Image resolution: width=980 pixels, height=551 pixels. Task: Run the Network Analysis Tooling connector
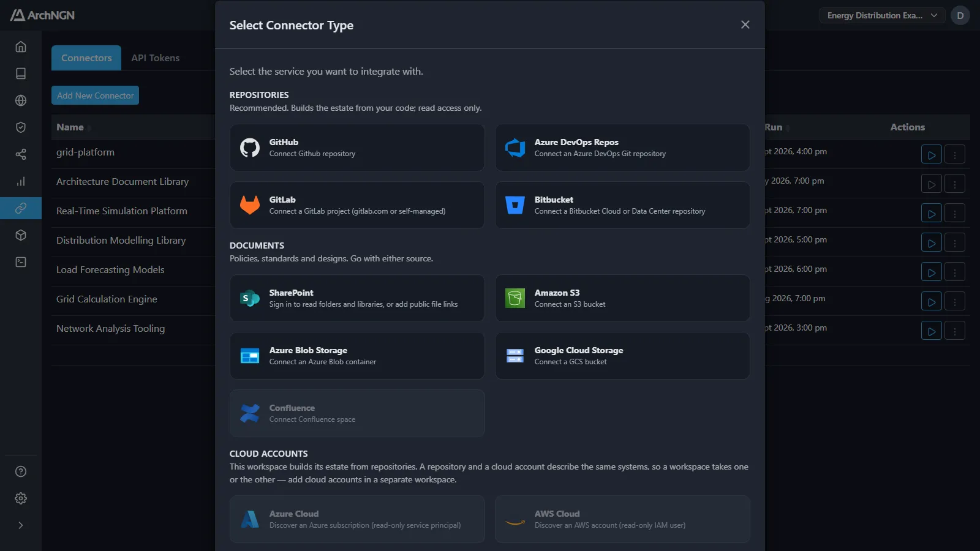click(x=932, y=331)
